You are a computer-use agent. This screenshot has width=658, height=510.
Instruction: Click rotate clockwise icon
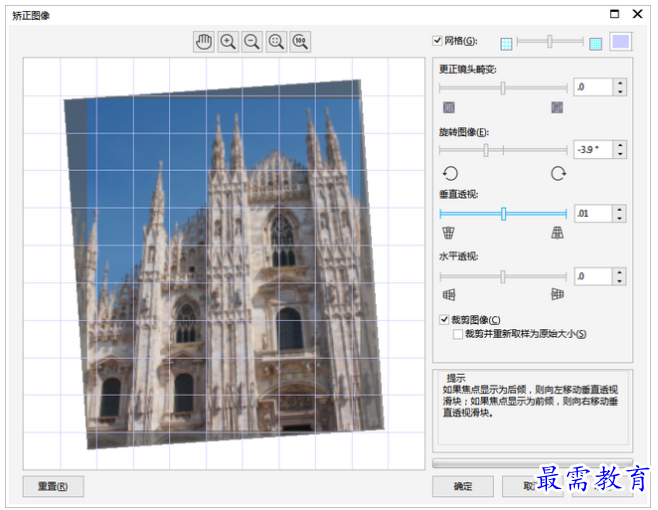559,173
